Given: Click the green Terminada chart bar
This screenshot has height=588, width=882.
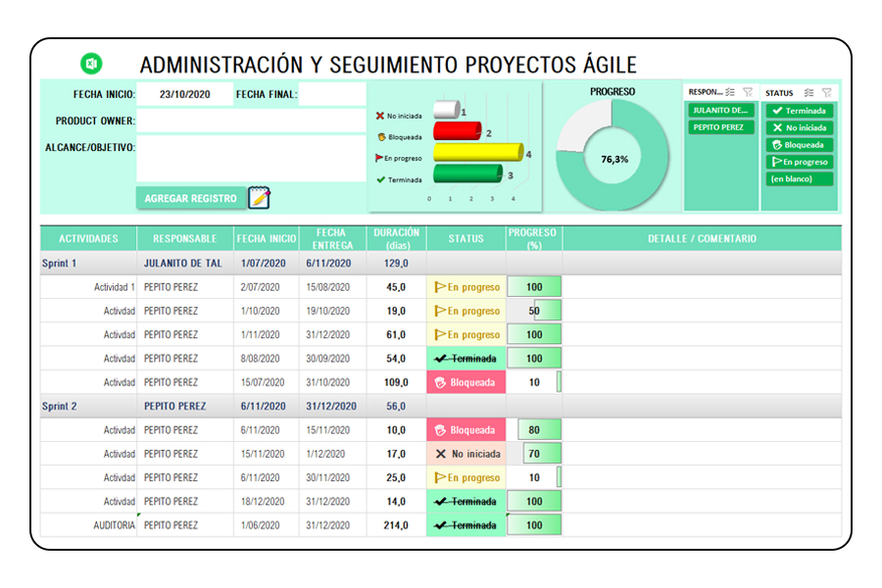Looking at the screenshot, I should point(468,173).
